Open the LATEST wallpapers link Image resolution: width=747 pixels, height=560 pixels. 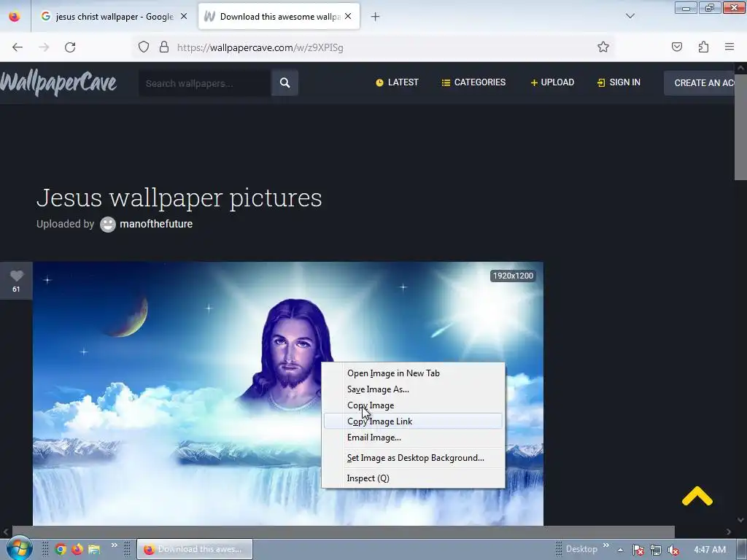pyautogui.click(x=397, y=82)
